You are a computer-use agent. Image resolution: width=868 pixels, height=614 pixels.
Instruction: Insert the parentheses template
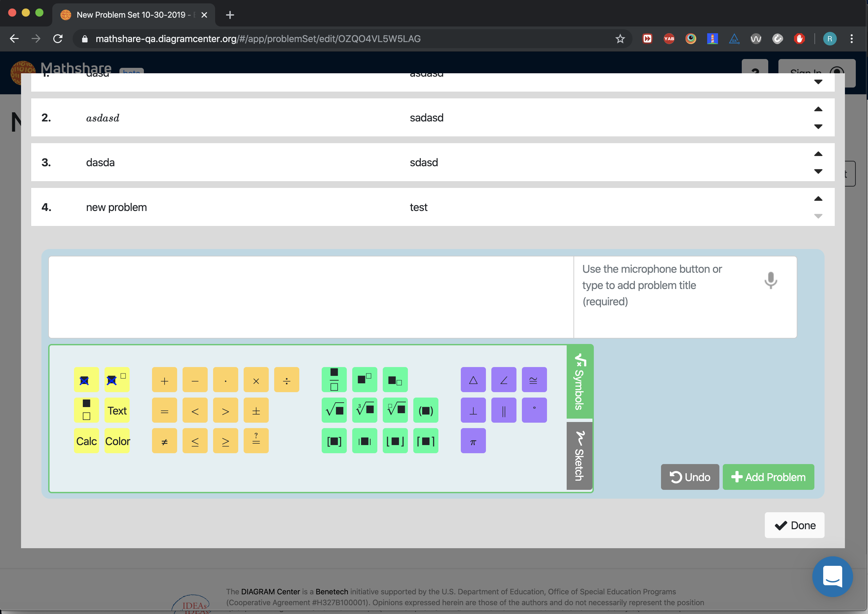426,410
